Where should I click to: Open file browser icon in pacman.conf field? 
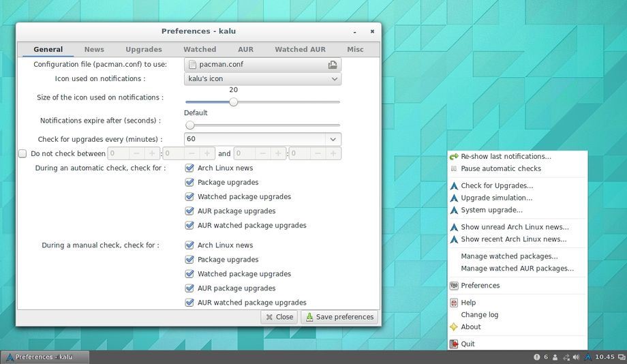point(332,65)
